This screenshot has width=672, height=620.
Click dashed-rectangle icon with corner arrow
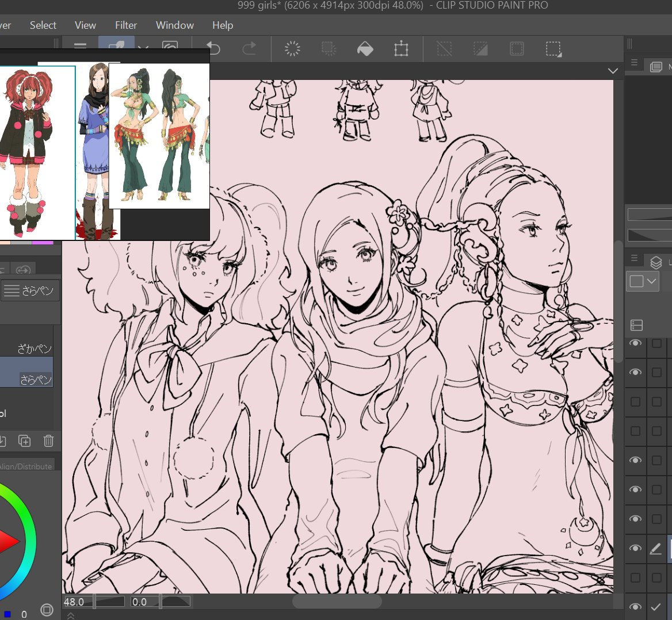click(553, 49)
